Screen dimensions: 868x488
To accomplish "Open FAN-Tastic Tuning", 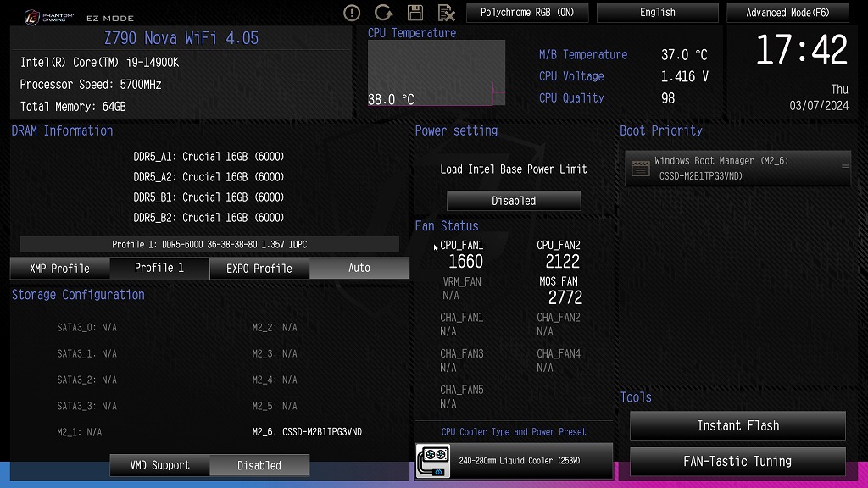I will [x=738, y=462].
